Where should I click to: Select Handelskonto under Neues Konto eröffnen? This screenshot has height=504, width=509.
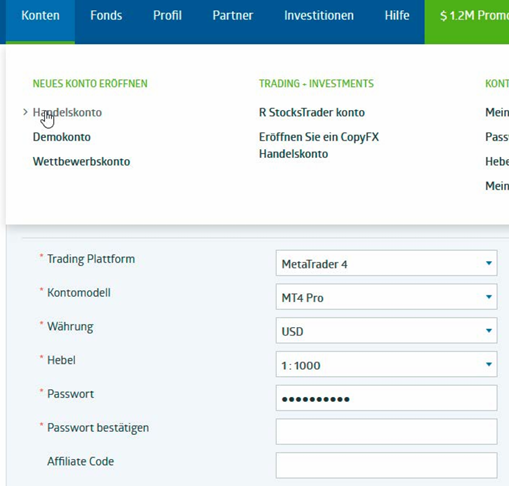67,112
